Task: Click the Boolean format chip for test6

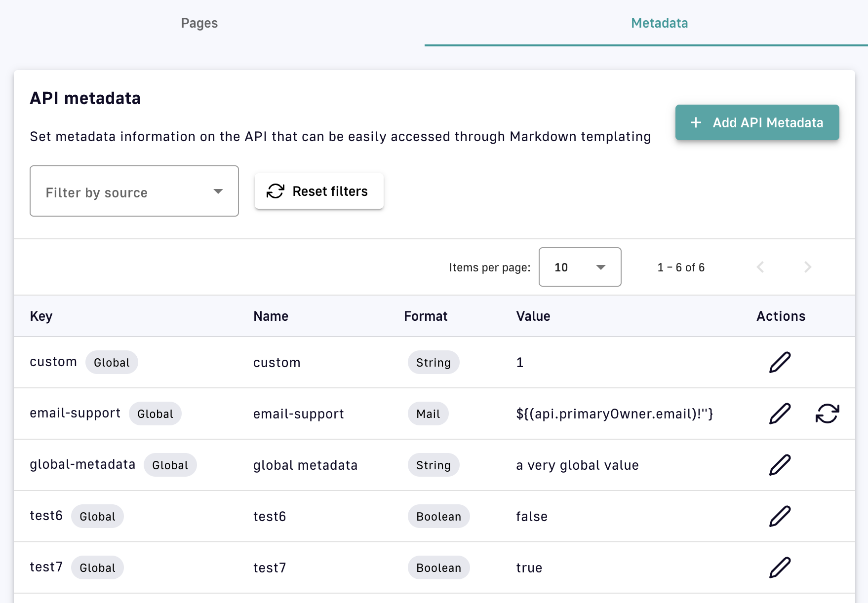Action: tap(438, 516)
